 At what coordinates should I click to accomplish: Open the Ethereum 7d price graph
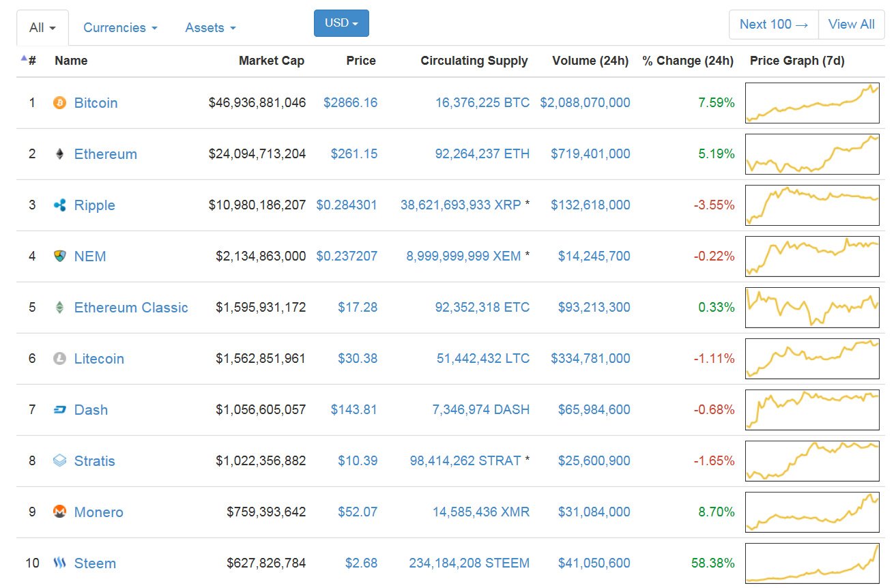point(812,154)
